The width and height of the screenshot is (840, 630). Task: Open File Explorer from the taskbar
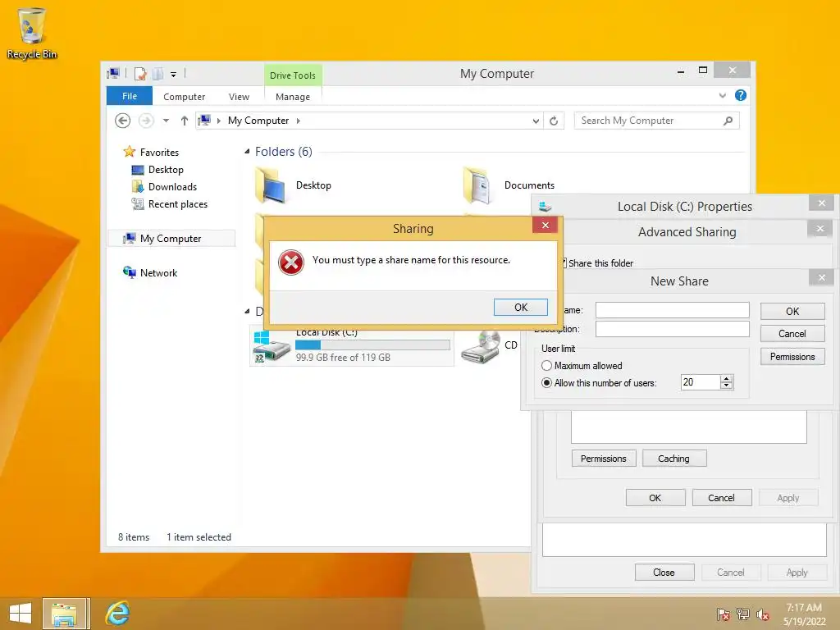click(64, 614)
